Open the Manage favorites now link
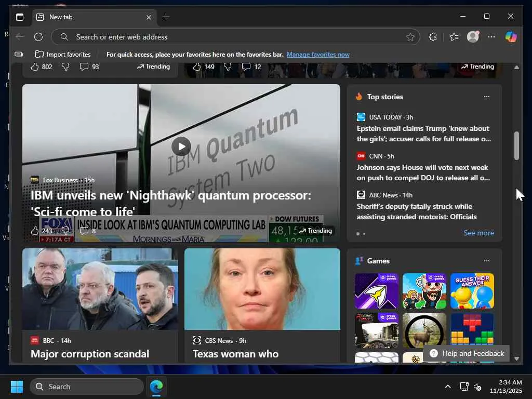 [318, 54]
